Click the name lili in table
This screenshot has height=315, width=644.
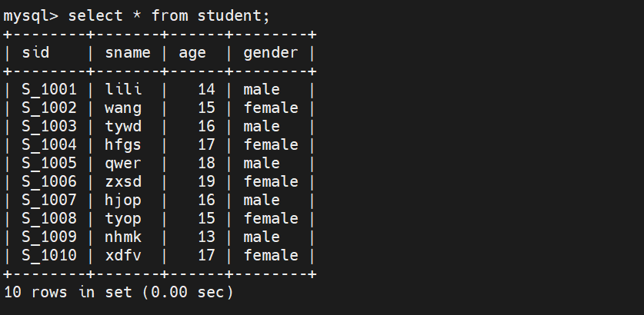123,90
